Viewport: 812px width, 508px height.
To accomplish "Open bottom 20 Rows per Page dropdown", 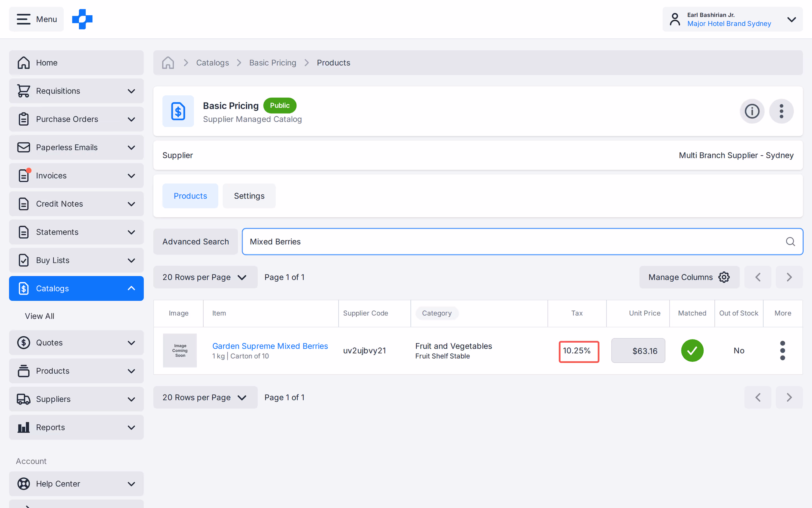I will click(205, 397).
